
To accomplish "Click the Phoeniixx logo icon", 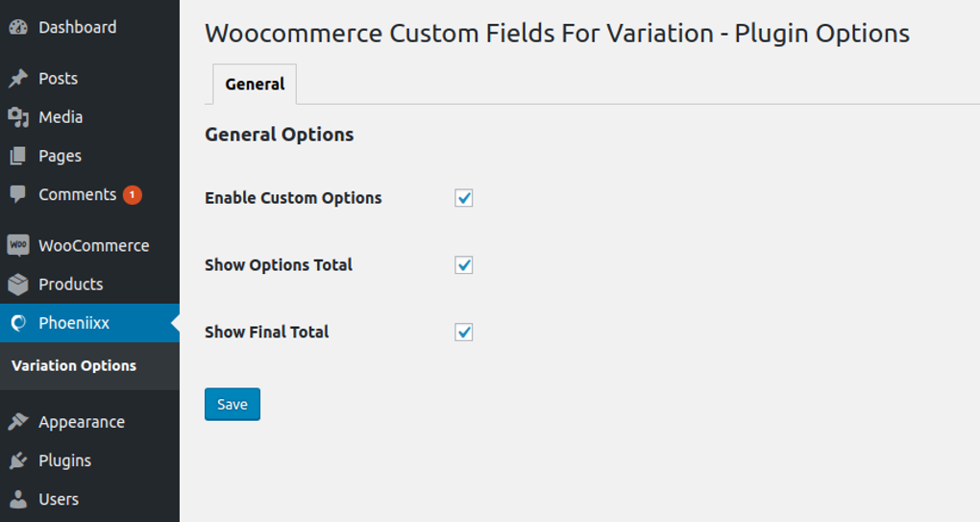I will (18, 323).
